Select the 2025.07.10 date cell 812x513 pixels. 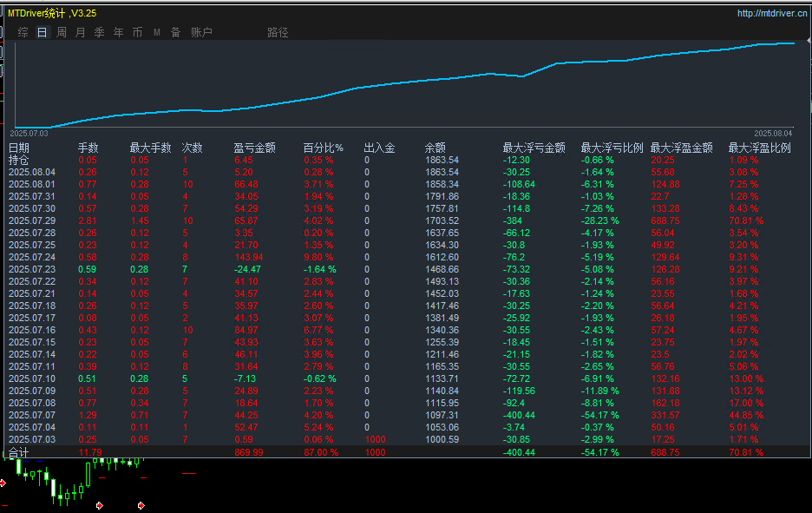pos(32,378)
